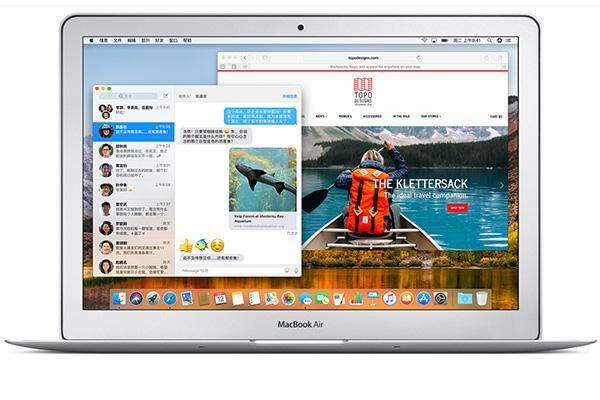Click Details link in Messages header
Screen dimensions: 600x400
(x=290, y=96)
